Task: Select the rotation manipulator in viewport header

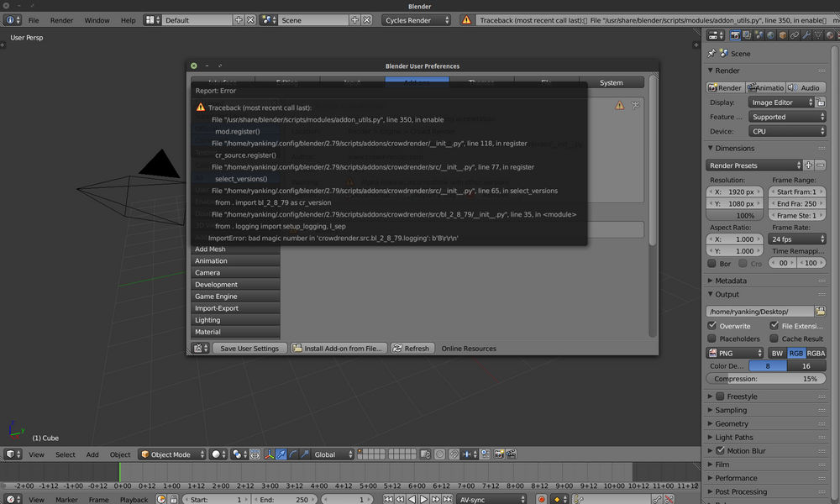Action: [293, 454]
